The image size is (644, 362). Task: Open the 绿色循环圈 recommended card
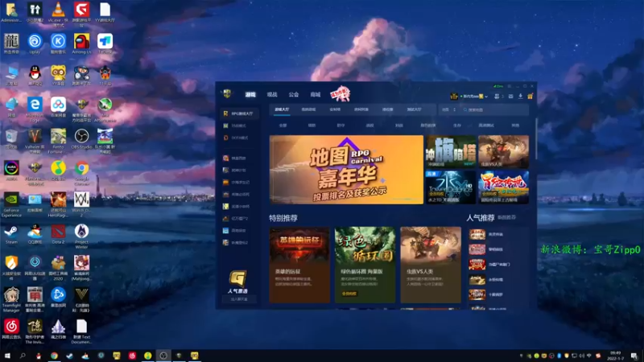[365, 265]
